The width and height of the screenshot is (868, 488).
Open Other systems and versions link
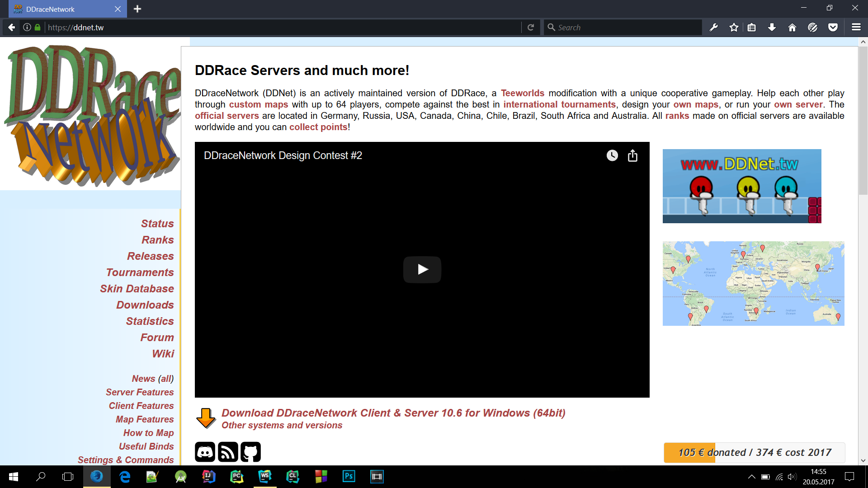282,425
